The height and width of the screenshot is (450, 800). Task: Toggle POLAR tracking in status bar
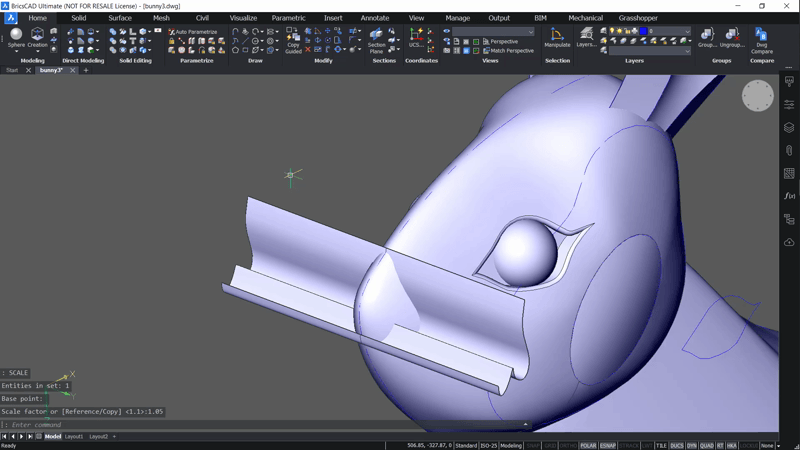588,445
